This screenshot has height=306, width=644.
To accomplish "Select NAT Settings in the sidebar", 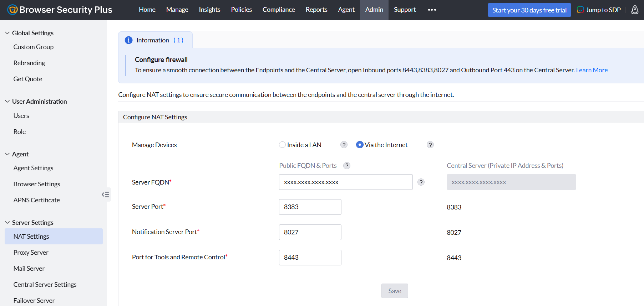I will [54, 237].
